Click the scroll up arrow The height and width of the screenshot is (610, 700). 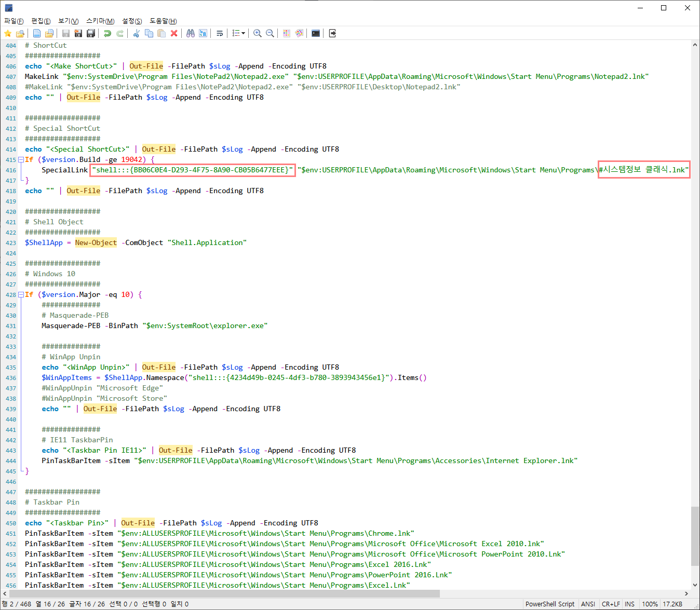695,45
